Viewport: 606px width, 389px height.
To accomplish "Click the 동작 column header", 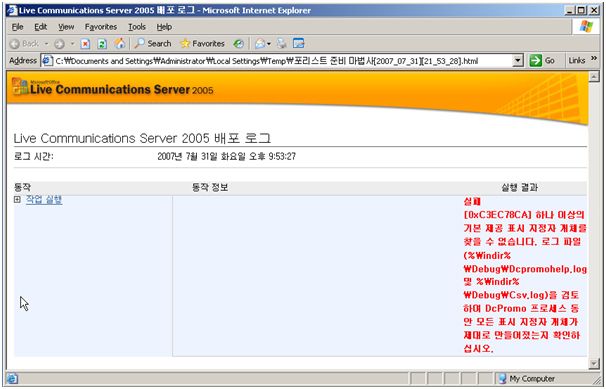I will [22, 187].
